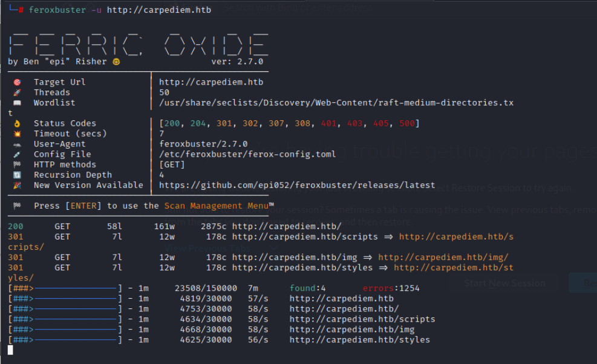This screenshot has width=597, height=364.
Task: Click the errors:1254 counter
Action: [x=391, y=288]
